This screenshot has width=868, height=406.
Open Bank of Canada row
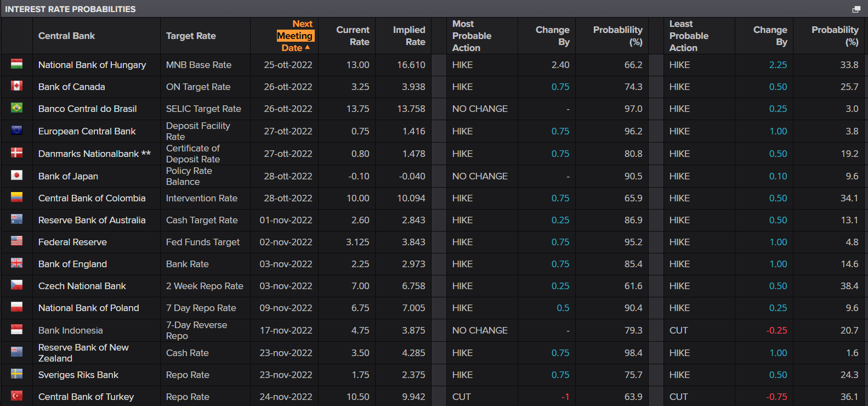(x=434, y=87)
